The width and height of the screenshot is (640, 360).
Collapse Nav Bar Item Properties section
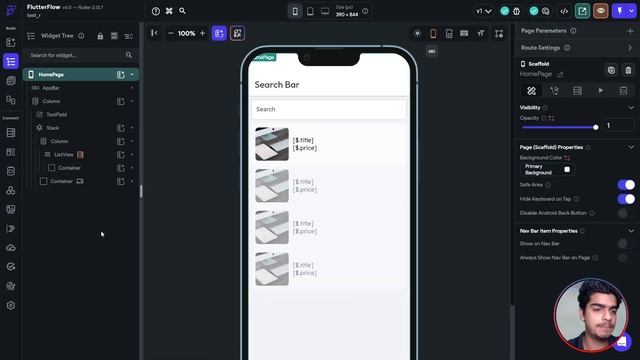pyautogui.click(x=631, y=231)
